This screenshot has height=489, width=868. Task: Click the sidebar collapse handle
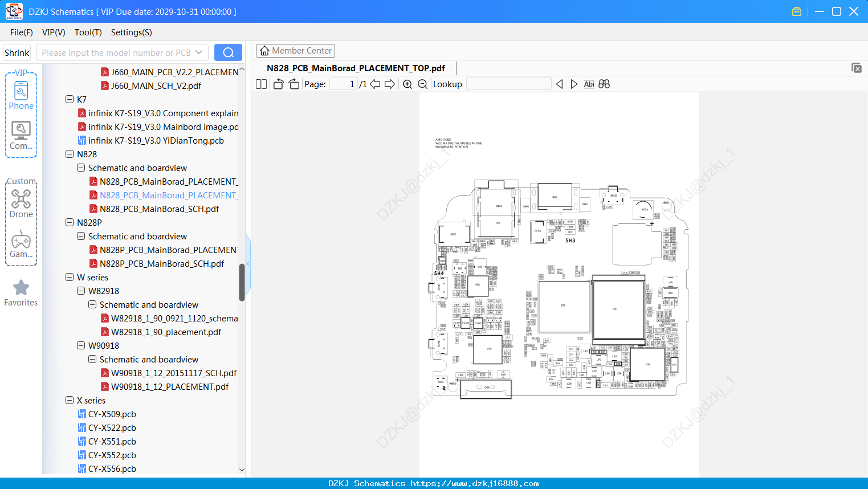click(x=248, y=263)
